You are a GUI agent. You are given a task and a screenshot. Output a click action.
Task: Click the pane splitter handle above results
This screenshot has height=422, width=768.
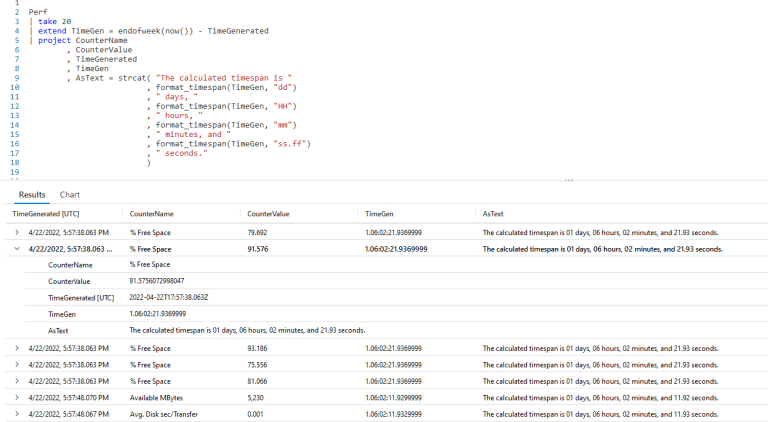(569, 181)
